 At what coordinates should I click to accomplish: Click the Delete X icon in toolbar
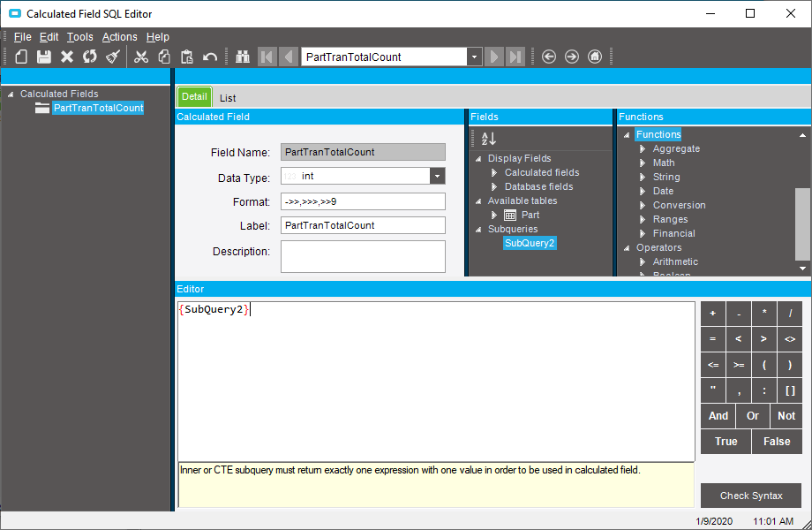point(67,57)
